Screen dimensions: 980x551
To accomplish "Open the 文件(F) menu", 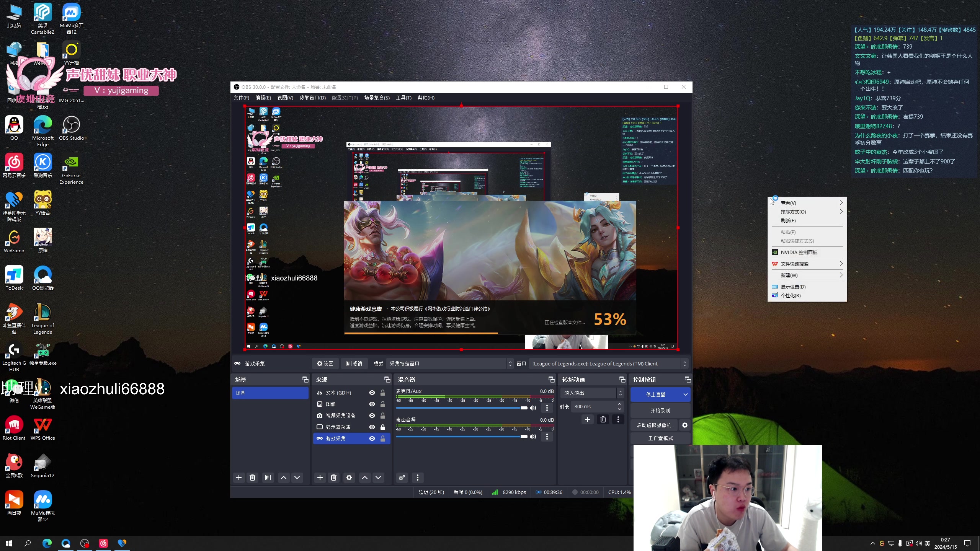I will click(241, 98).
